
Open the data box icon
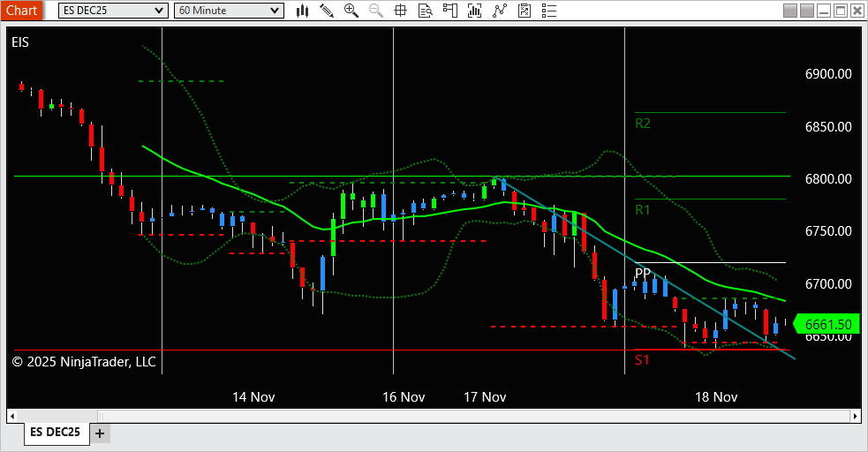click(x=425, y=11)
